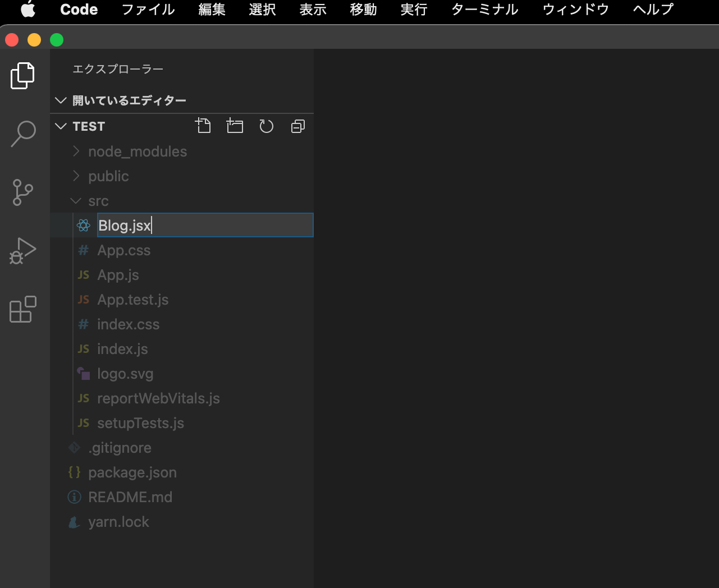Open the 編集 menu

coord(212,10)
